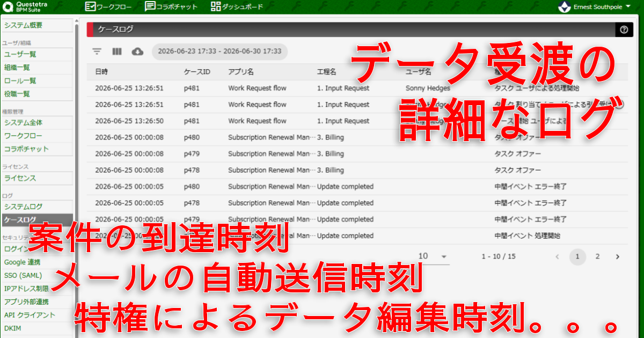Click Sonny Hedges in the first log row
Viewport: 644px width, 338px height.
[428, 88]
